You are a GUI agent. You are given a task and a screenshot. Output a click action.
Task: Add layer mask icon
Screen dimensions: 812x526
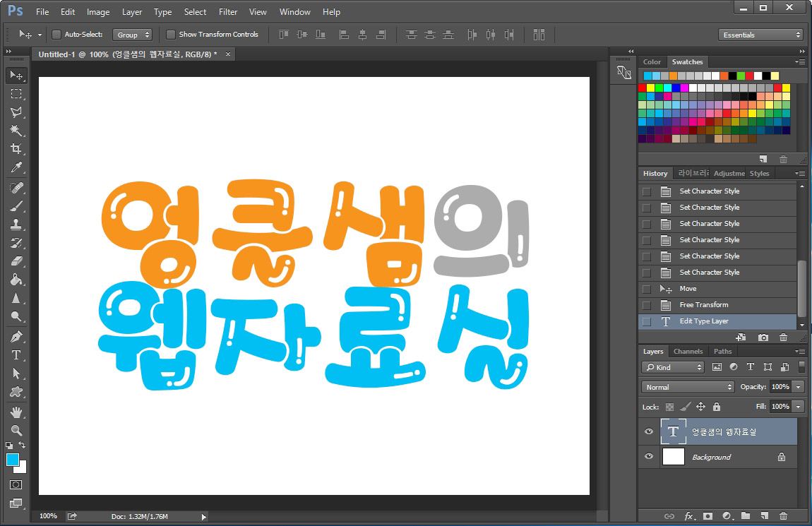708,516
